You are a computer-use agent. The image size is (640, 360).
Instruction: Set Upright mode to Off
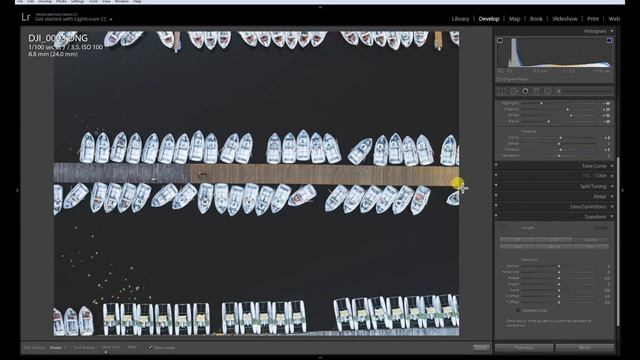coord(518,240)
